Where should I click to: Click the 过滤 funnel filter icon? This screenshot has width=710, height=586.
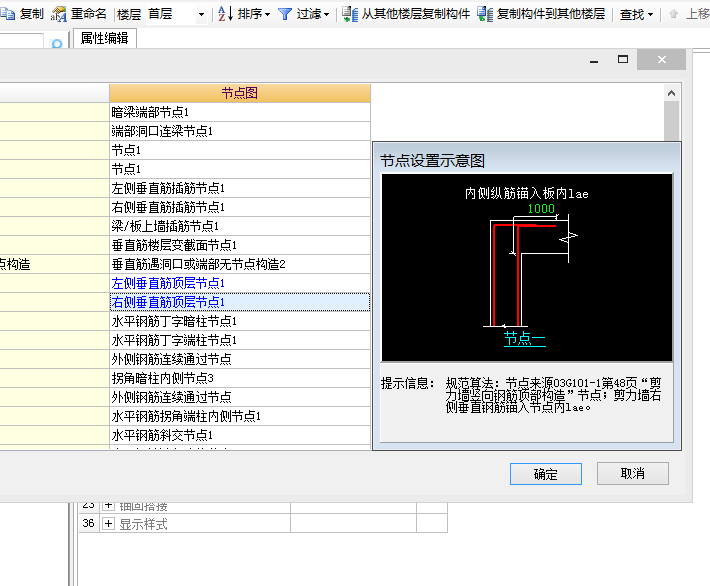point(285,14)
